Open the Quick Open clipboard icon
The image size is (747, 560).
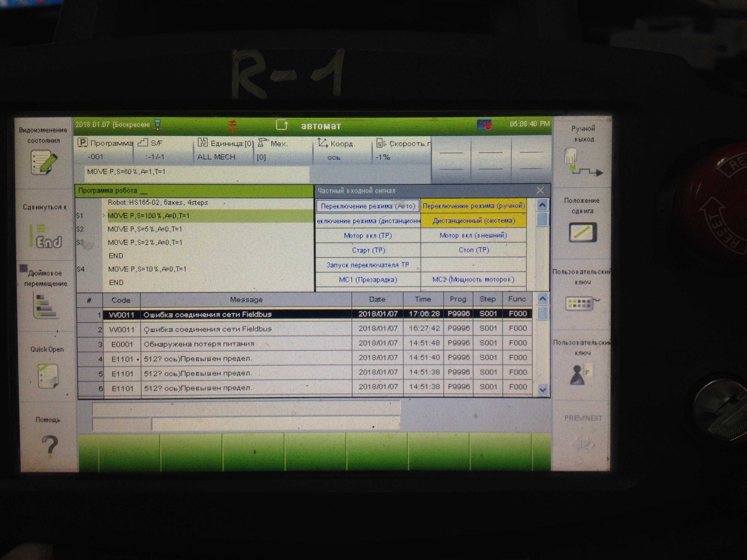47,376
